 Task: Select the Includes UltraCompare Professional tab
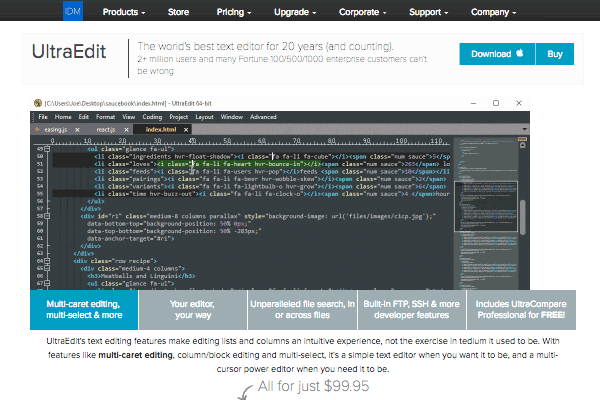[x=521, y=310]
